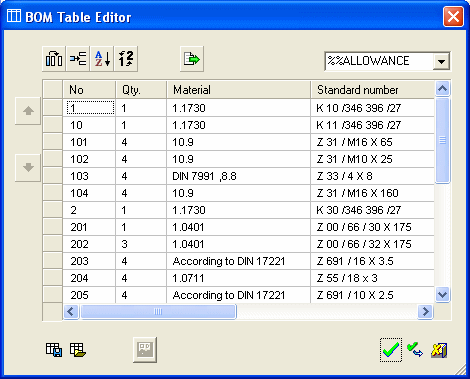The width and height of the screenshot is (470, 379).
Task: Click the vertical scrollbar up arrow
Action: pos(442,89)
